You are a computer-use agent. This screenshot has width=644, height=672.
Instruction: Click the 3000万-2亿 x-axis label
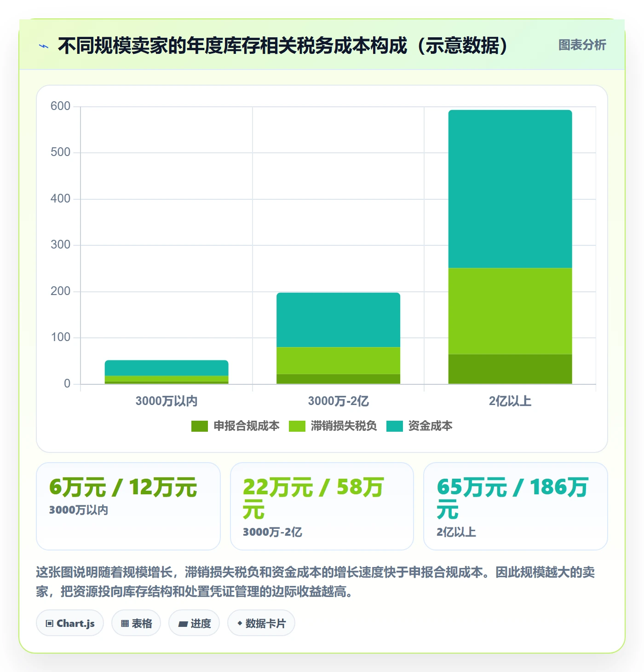point(338,401)
